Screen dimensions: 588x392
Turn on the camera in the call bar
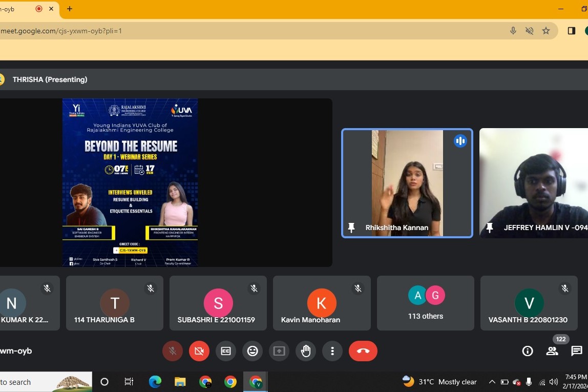point(199,351)
